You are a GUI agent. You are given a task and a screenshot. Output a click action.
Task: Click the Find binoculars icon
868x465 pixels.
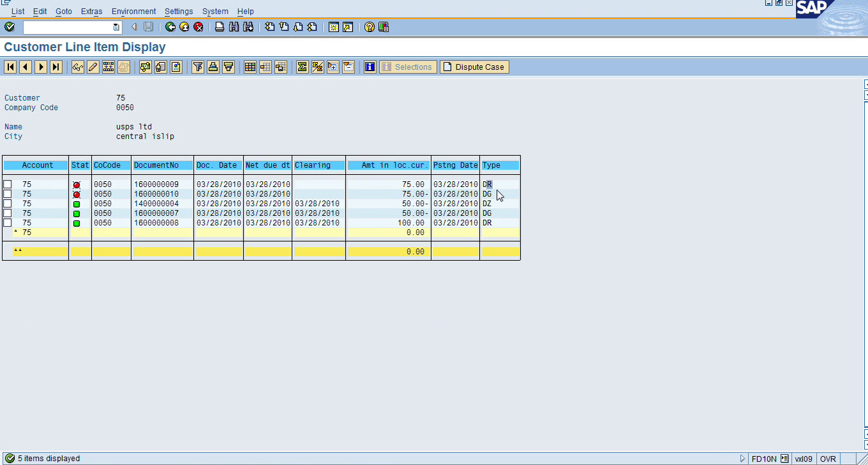(x=233, y=27)
